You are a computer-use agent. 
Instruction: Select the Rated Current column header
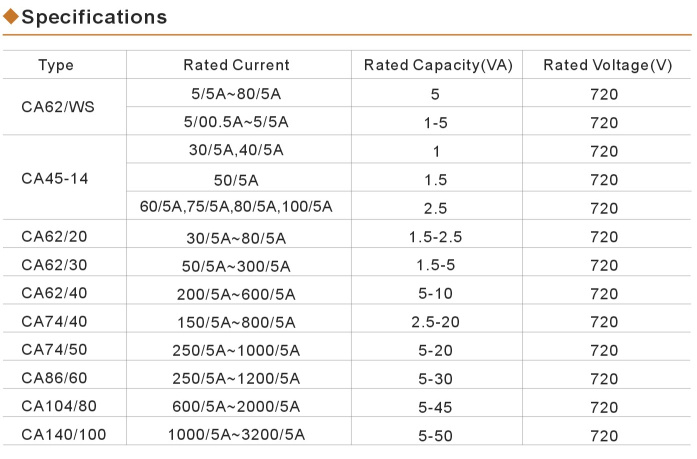[x=236, y=65]
